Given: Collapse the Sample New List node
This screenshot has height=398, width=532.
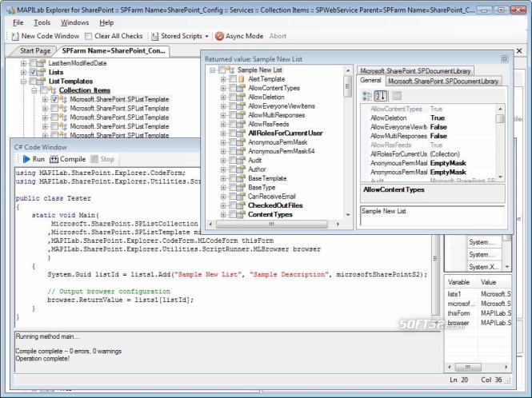Looking at the screenshot, I should (x=212, y=70).
